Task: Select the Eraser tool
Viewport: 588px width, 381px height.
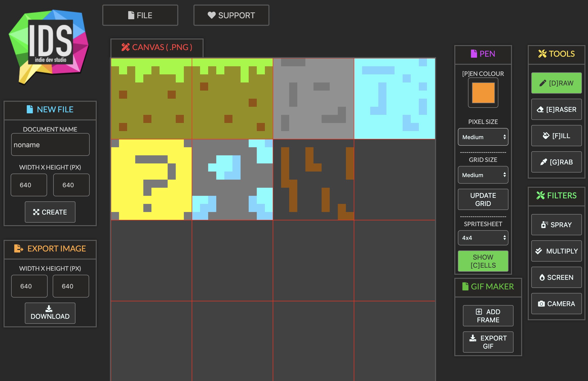Action: pos(556,109)
